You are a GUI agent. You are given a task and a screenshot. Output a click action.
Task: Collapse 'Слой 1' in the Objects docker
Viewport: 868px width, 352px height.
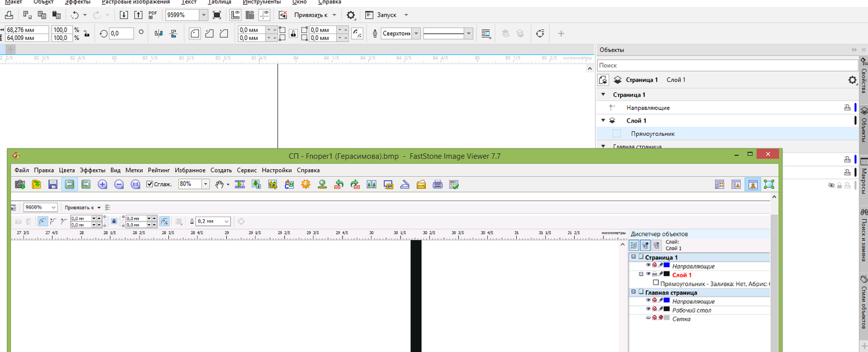(603, 120)
